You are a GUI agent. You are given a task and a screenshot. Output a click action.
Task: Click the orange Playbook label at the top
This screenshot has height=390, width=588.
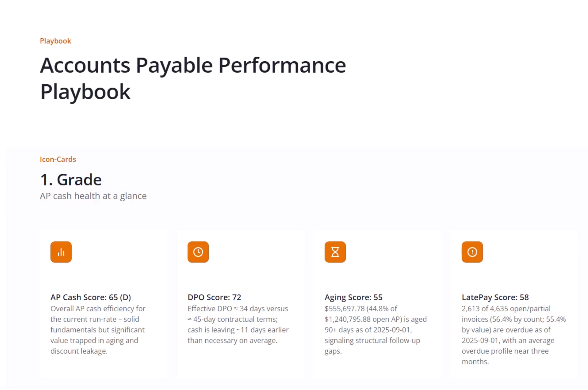(55, 41)
